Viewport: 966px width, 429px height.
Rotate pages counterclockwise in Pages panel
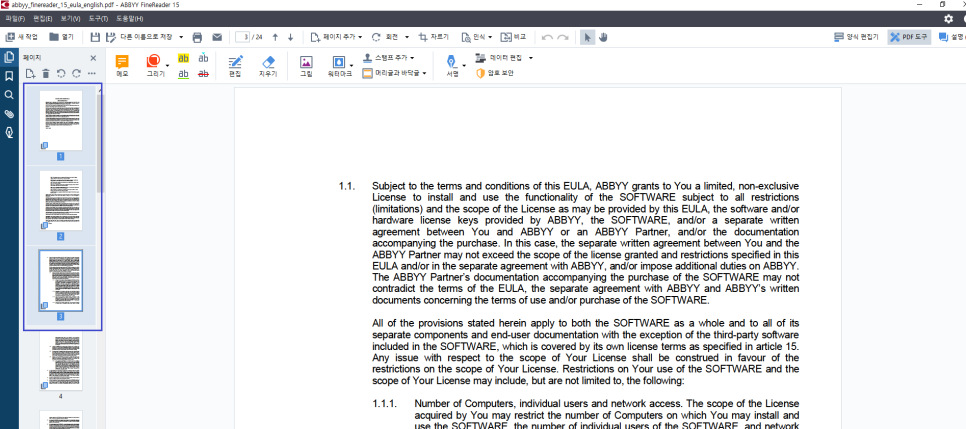point(60,74)
